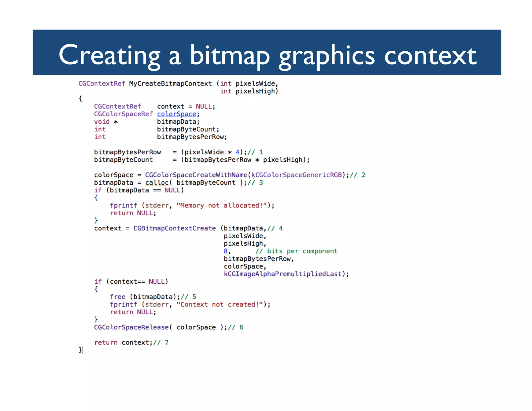This screenshot has width=532, height=411.
Task: Click 'bitmapBytesPerRow;' variable declaration
Action: (x=192, y=137)
